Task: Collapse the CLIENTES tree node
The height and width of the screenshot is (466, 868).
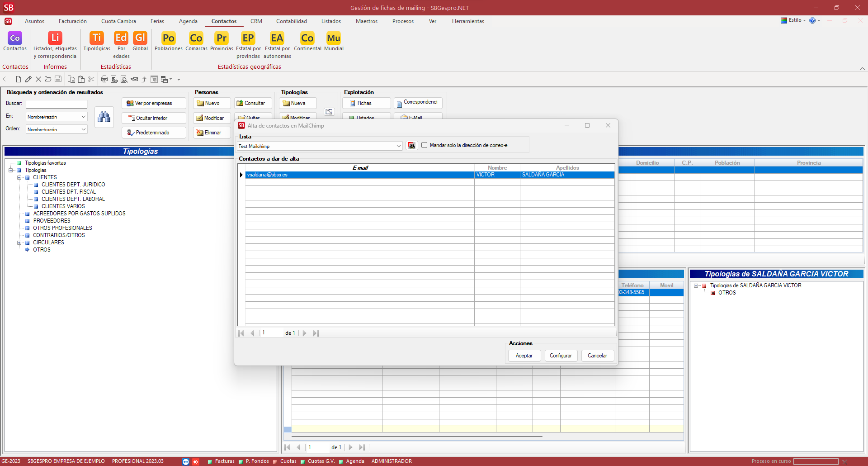Action: [19, 177]
